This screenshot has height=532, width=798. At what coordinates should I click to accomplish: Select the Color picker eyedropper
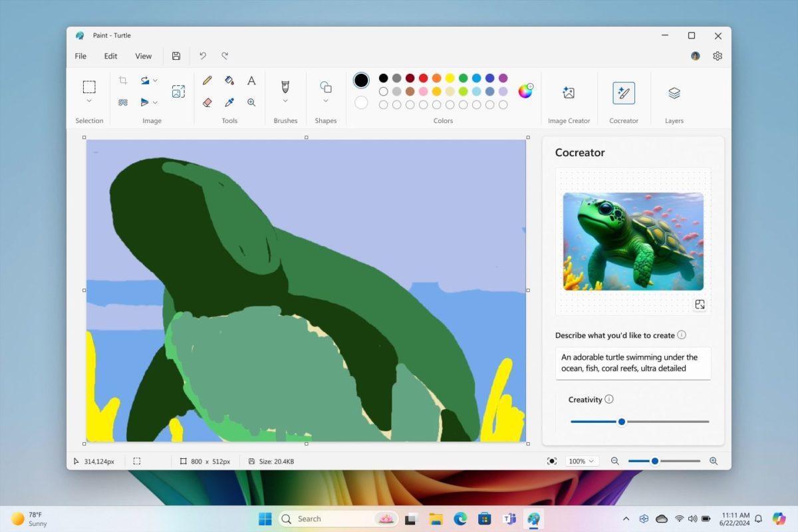click(x=229, y=102)
